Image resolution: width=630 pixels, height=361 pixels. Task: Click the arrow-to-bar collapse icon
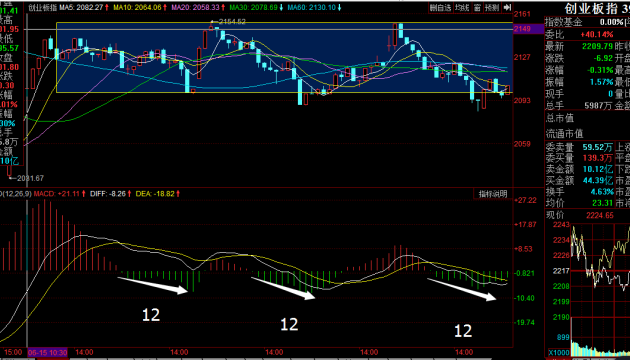[507, 8]
